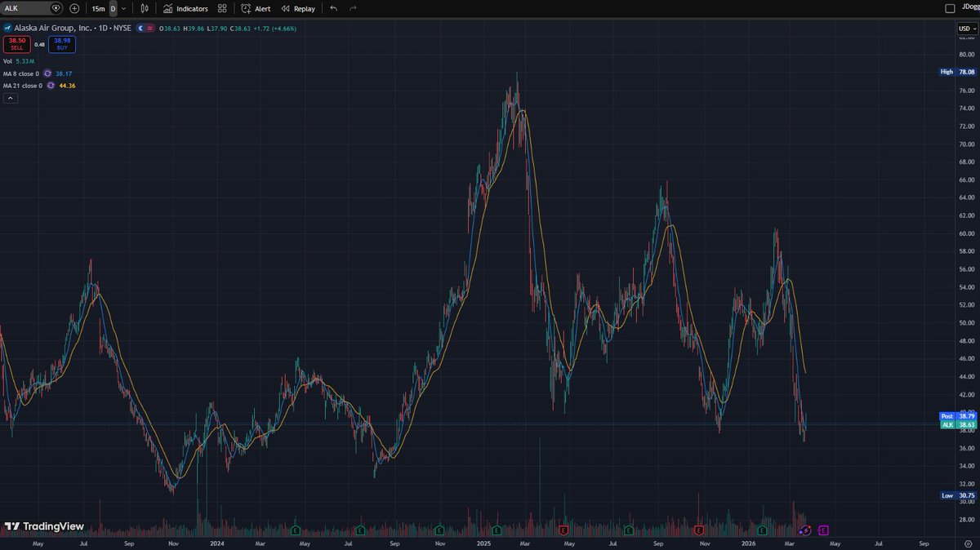Open the indicator templates grid icon
The height and width of the screenshot is (550, 980).
tap(222, 8)
